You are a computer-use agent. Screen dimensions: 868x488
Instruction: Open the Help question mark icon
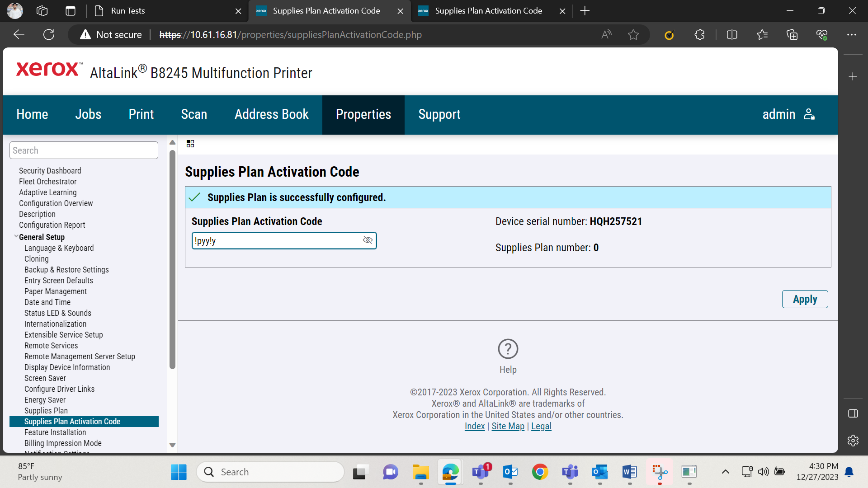[x=508, y=349]
